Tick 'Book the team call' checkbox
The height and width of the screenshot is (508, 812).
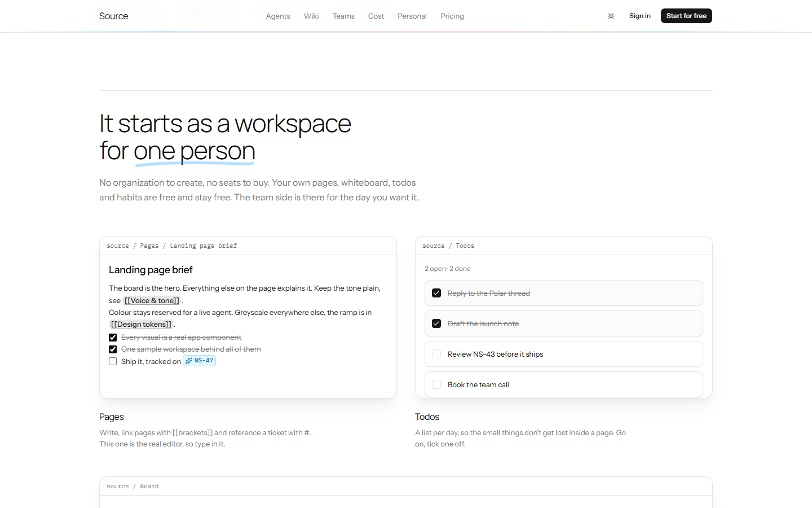click(x=436, y=384)
